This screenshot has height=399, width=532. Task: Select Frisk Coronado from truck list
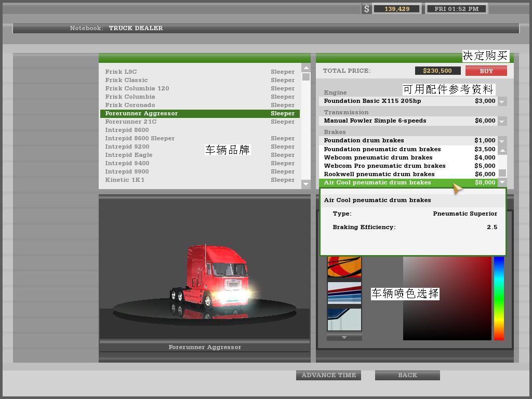coord(130,105)
